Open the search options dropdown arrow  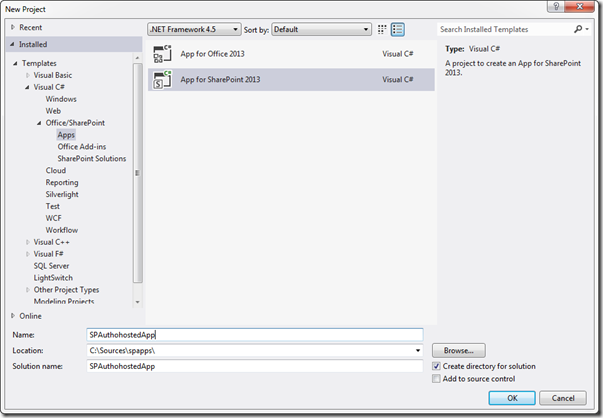click(x=587, y=29)
